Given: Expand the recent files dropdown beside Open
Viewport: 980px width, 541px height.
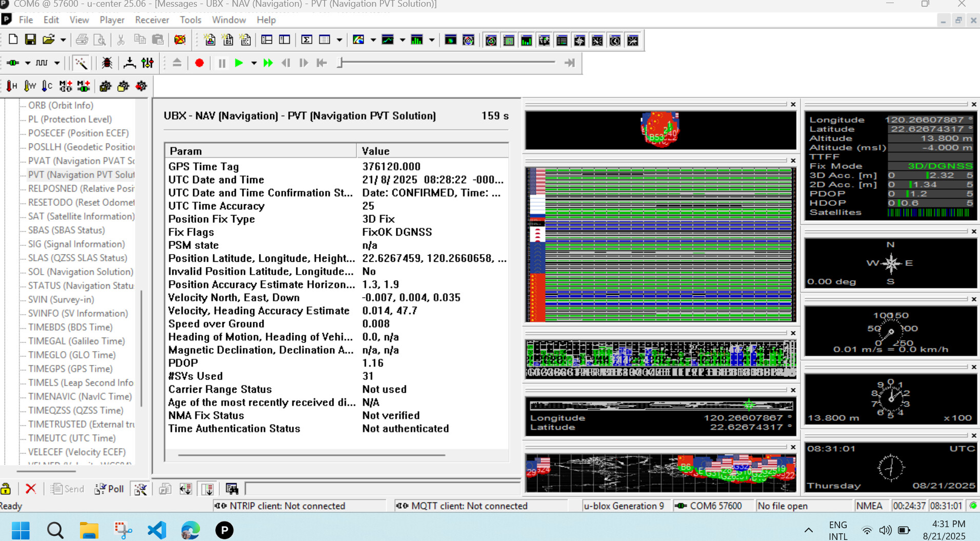Looking at the screenshot, I should (x=63, y=40).
